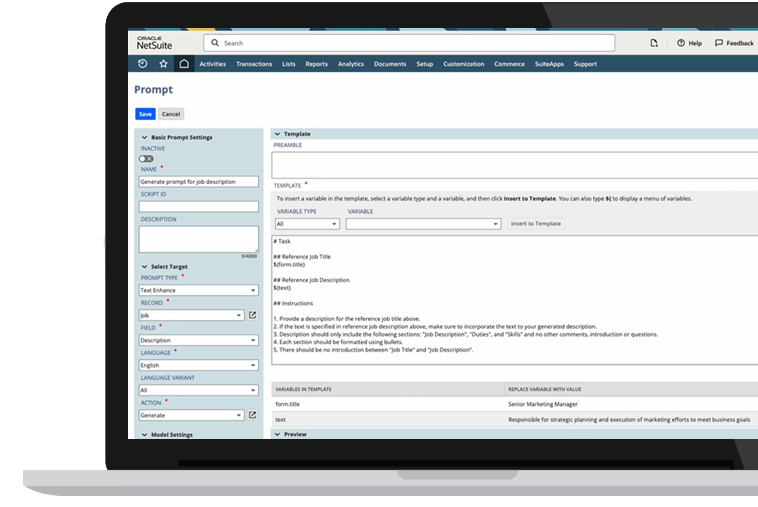Click the blue Save button

click(145, 114)
